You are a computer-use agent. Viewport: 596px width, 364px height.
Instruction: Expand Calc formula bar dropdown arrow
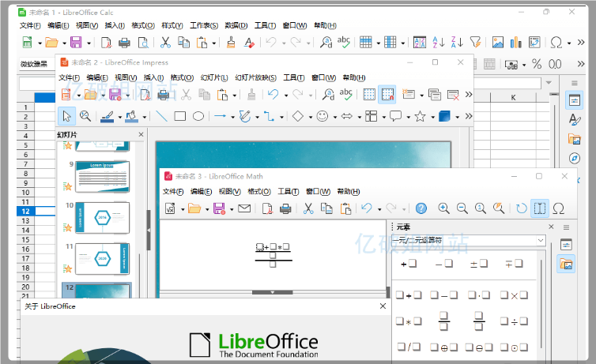(549, 82)
